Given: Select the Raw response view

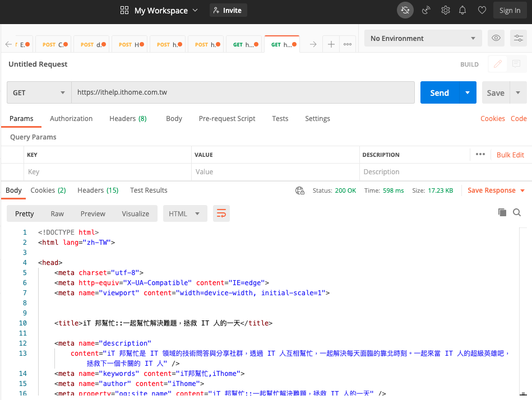Looking at the screenshot, I should pos(57,213).
